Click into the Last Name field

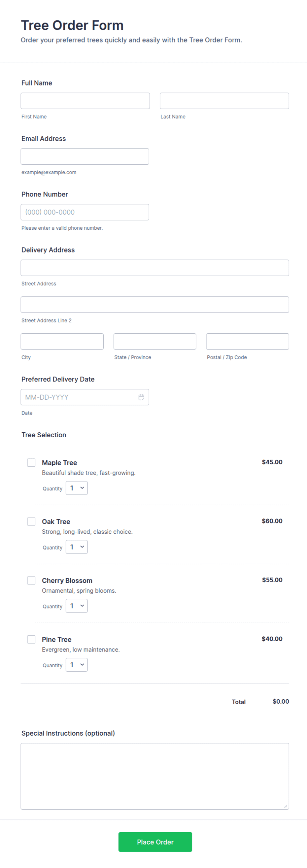click(224, 101)
